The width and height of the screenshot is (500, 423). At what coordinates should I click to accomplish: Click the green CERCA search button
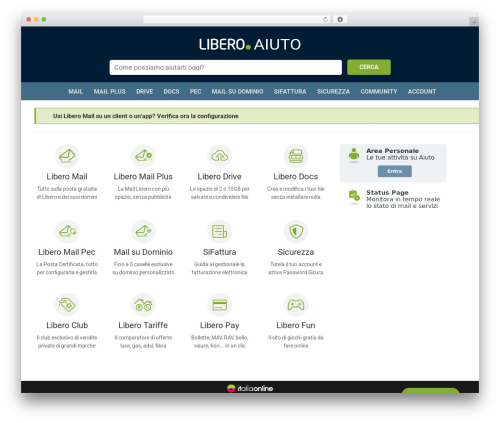tap(369, 67)
